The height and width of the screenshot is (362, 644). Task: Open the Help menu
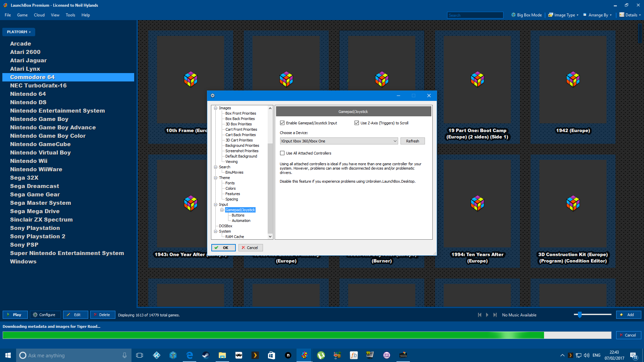click(86, 15)
